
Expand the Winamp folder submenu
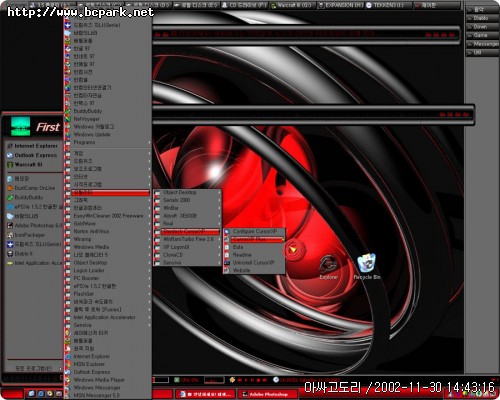[x=149, y=239]
